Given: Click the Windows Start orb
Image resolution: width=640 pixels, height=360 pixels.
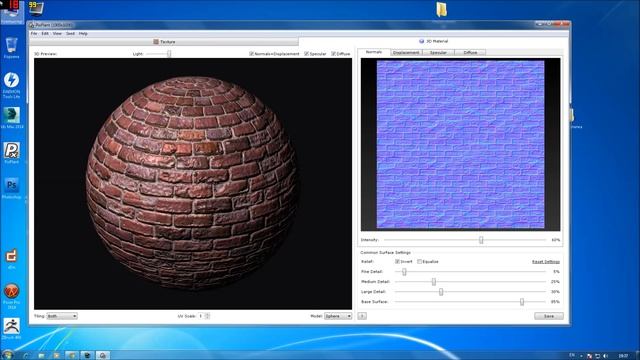Looking at the screenshot, I should click(7, 355).
